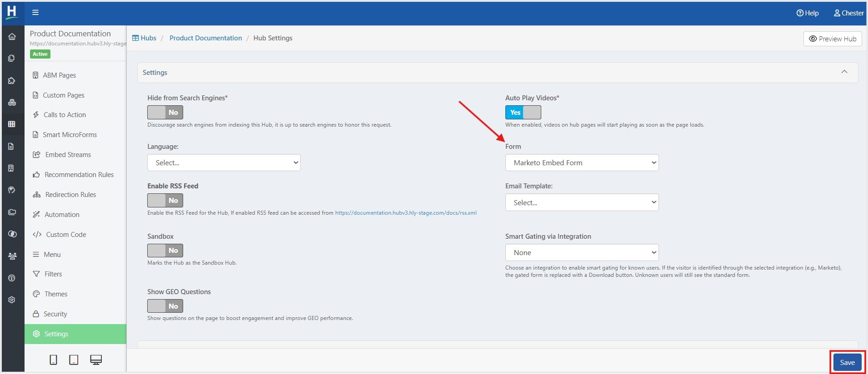The width and height of the screenshot is (868, 374).
Task: Click the copy pages icon in left rail
Action: coord(12,58)
